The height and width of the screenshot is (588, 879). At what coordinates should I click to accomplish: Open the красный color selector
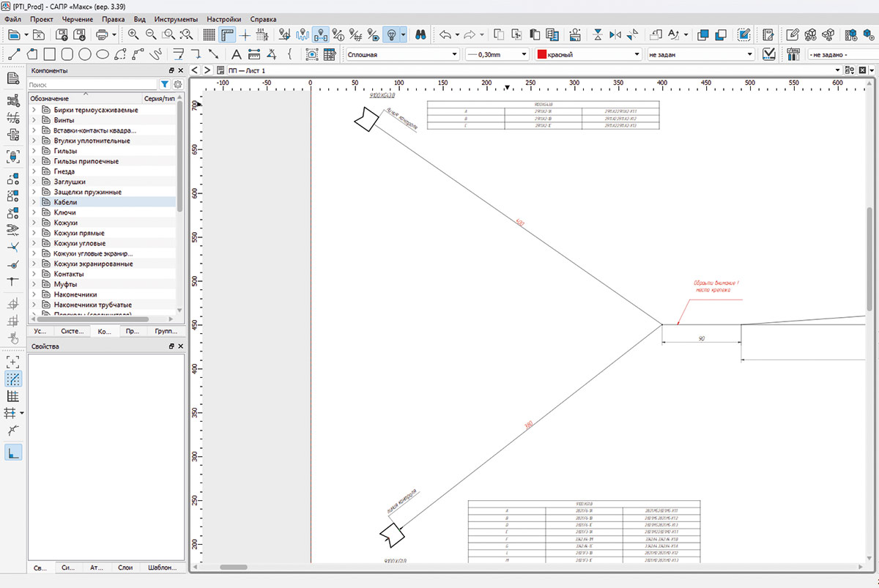(588, 54)
